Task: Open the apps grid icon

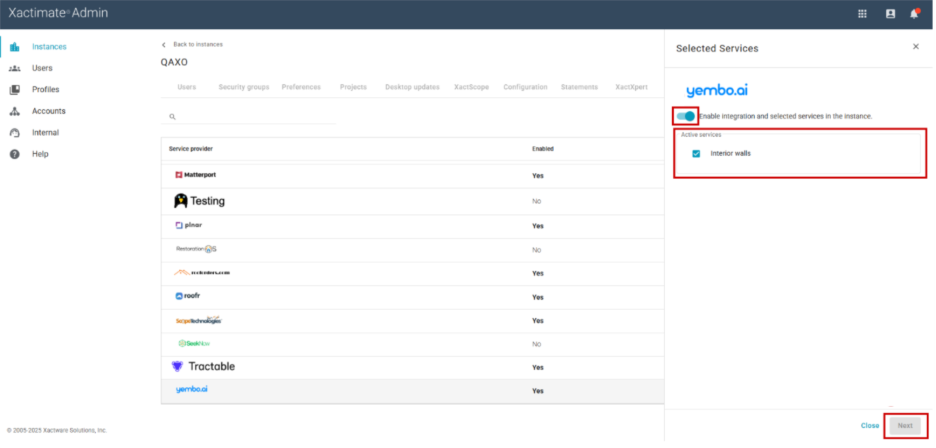Action: point(862,14)
